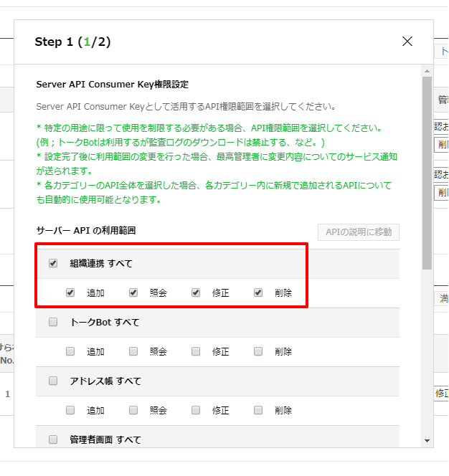
Task: Check 追加 under トークBot
Action: tap(70, 351)
